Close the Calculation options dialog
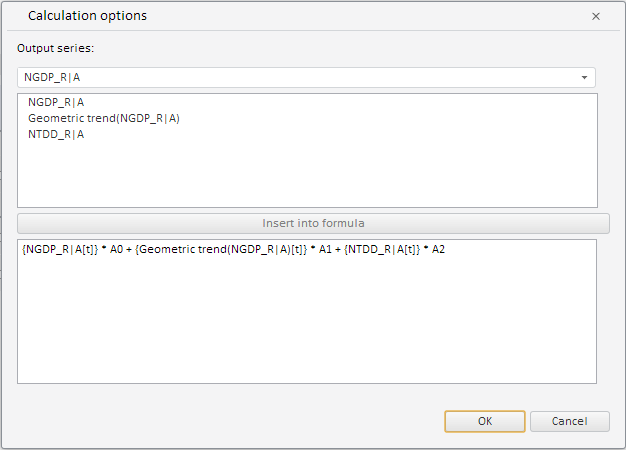 click(x=596, y=16)
